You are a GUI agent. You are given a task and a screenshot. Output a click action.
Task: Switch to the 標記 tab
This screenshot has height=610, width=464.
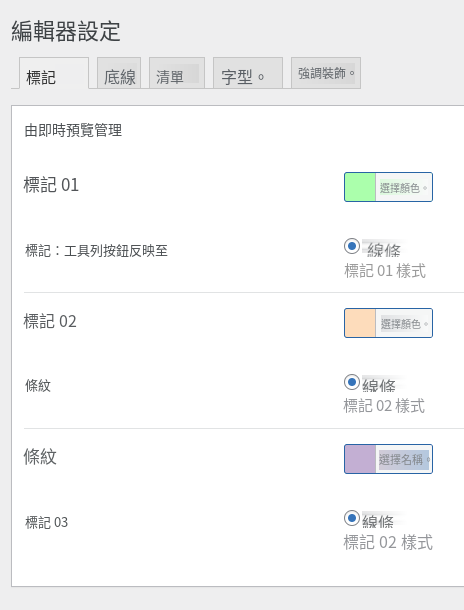point(54,73)
